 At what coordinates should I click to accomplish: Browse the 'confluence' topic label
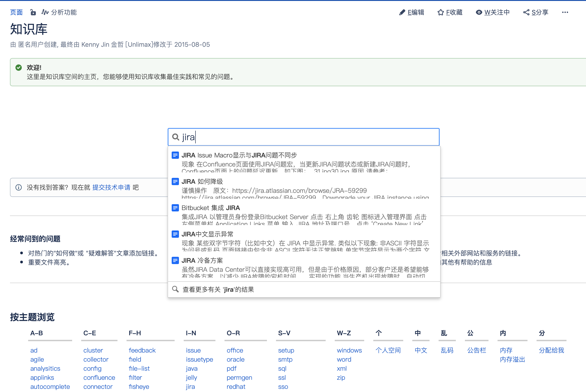[x=99, y=377]
